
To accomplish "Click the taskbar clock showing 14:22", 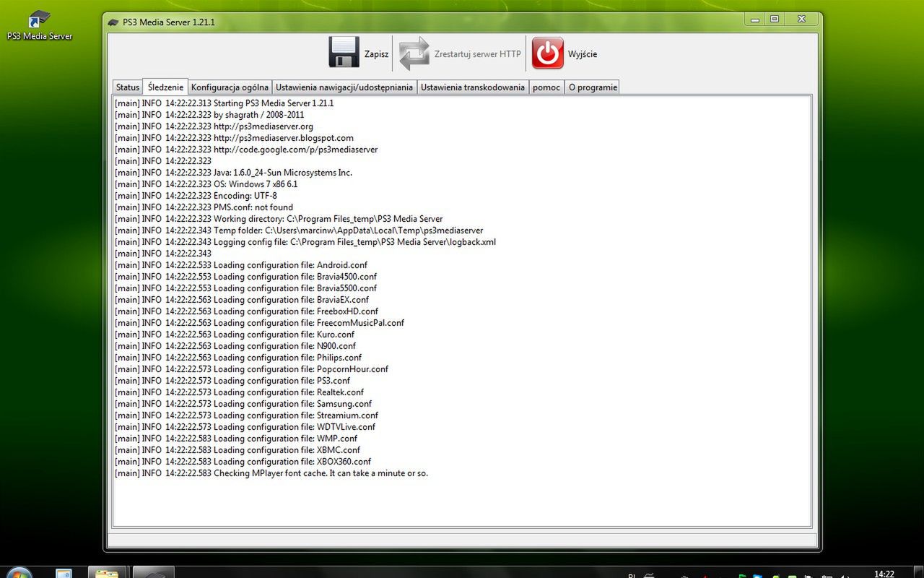I will [884, 574].
